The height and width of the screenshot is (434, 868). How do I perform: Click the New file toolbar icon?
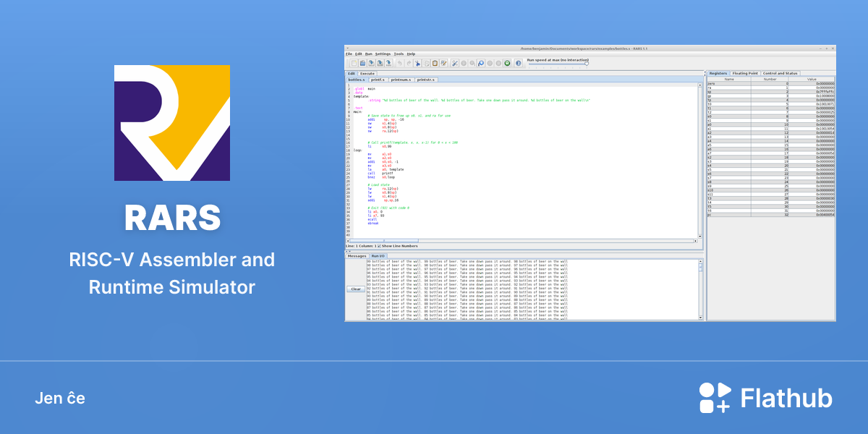pyautogui.click(x=353, y=63)
